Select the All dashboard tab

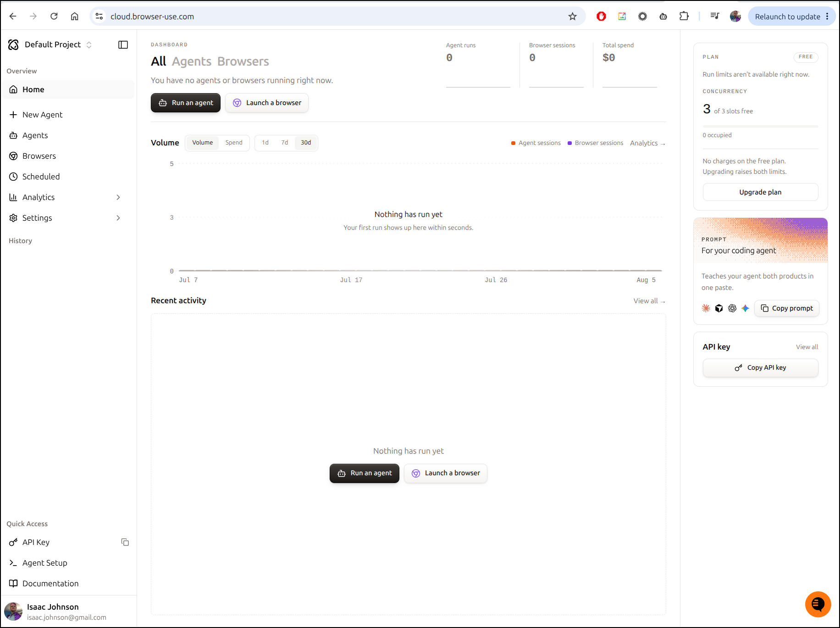coord(158,61)
